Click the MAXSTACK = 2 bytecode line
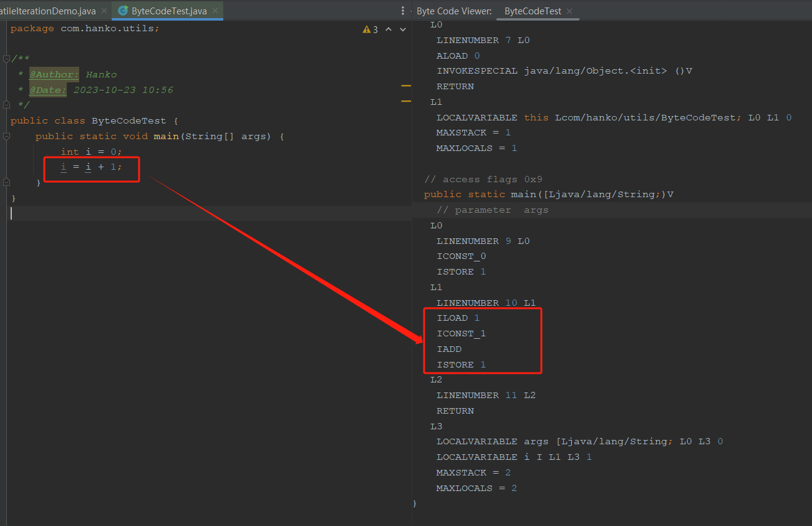Image resolution: width=812 pixels, height=526 pixels. pos(473,472)
